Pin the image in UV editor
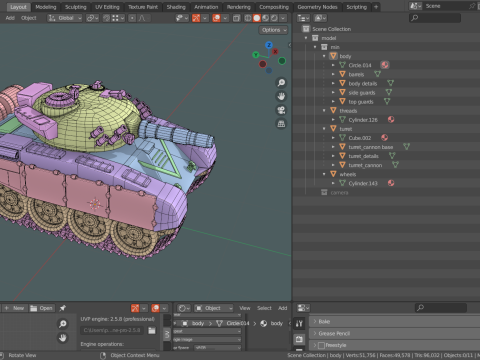Image resolution: width=480 pixels, height=360 pixels. click(x=62, y=308)
